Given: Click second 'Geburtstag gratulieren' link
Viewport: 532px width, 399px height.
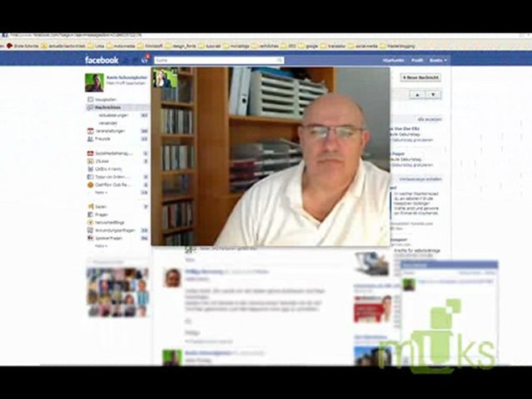Looking at the screenshot, I should [412, 165].
